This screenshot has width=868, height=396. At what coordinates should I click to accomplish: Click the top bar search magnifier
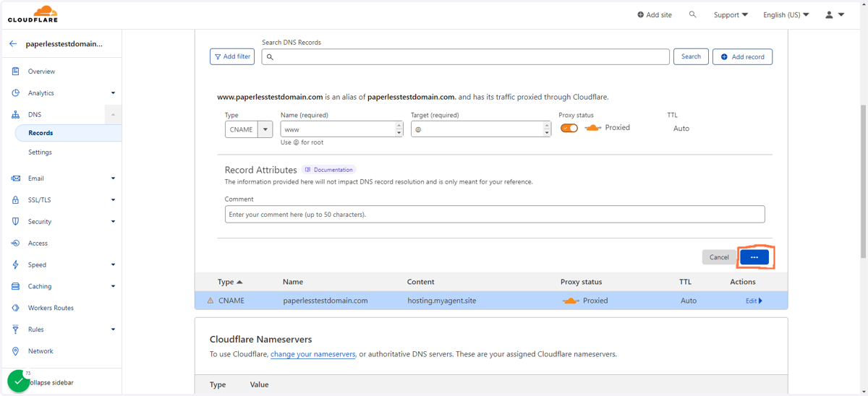692,14
